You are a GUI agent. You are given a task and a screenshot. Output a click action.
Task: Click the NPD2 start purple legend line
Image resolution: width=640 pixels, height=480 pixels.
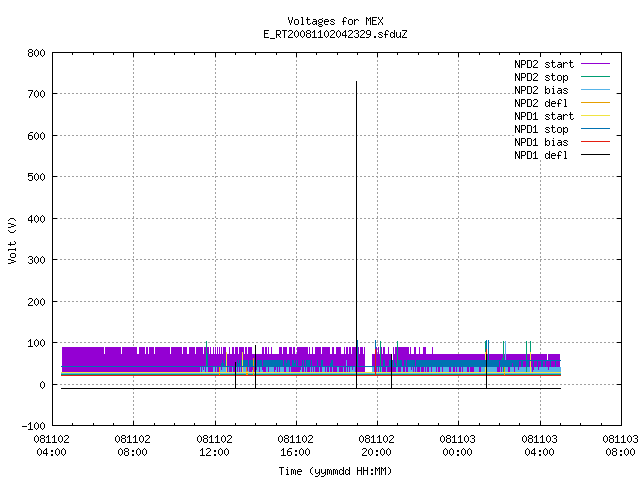(595, 64)
